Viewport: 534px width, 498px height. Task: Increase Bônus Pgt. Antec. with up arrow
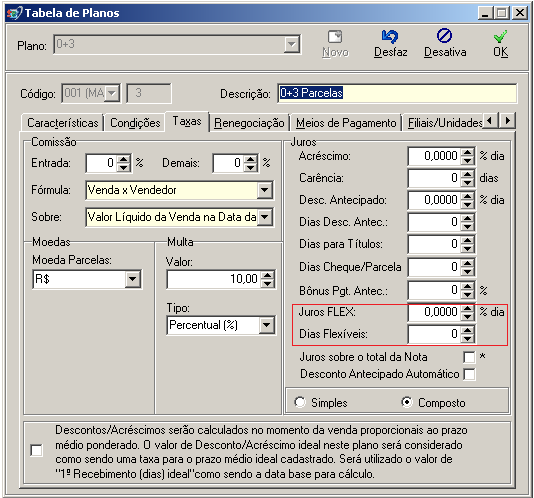click(468, 286)
